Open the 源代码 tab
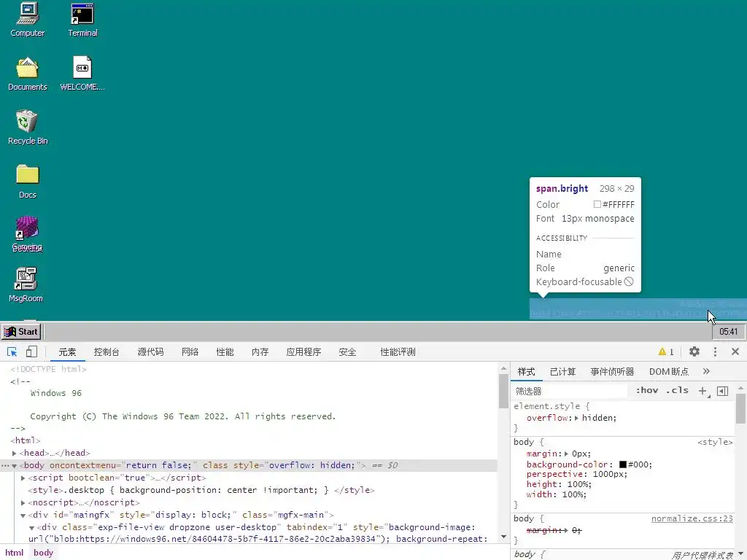Image resolution: width=747 pixels, height=560 pixels. pos(150,352)
